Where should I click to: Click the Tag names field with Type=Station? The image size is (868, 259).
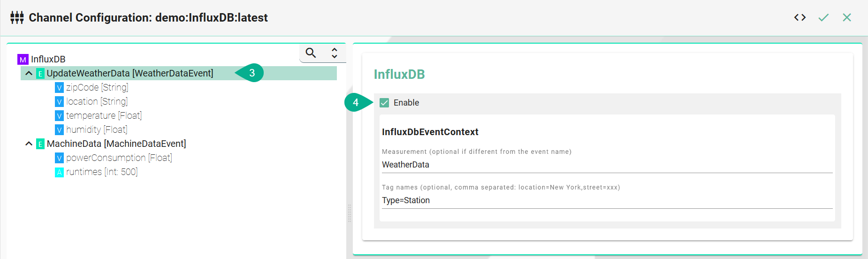607,200
